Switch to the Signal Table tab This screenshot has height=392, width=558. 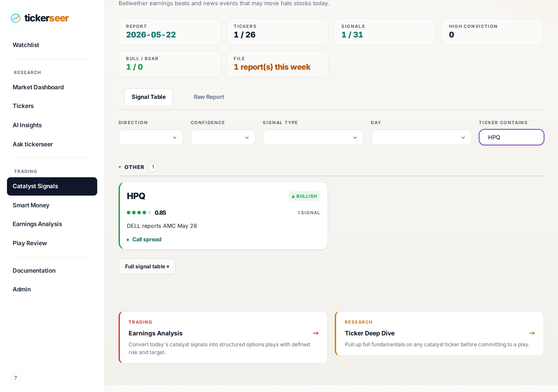[148, 97]
